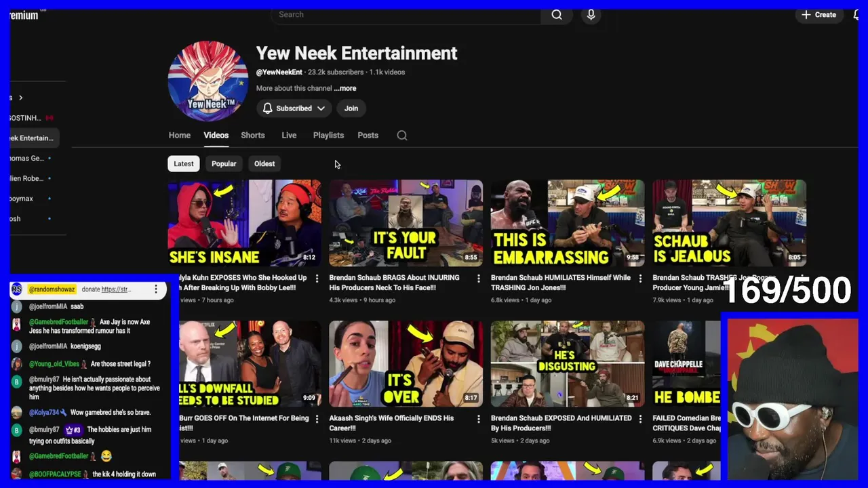
Task: Select the Latest filter chip
Action: click(x=183, y=163)
